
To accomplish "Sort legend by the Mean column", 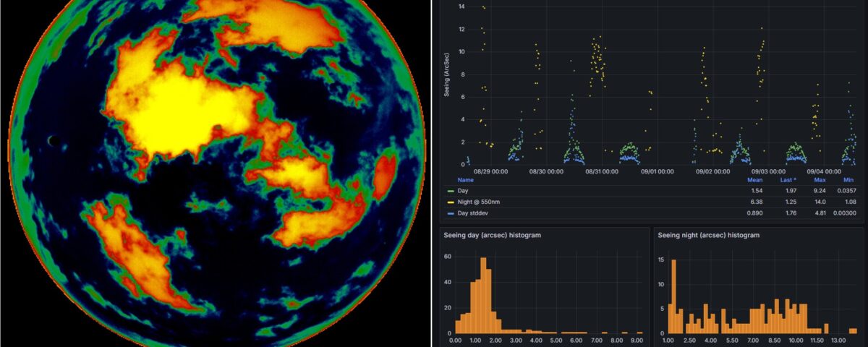I will point(755,179).
